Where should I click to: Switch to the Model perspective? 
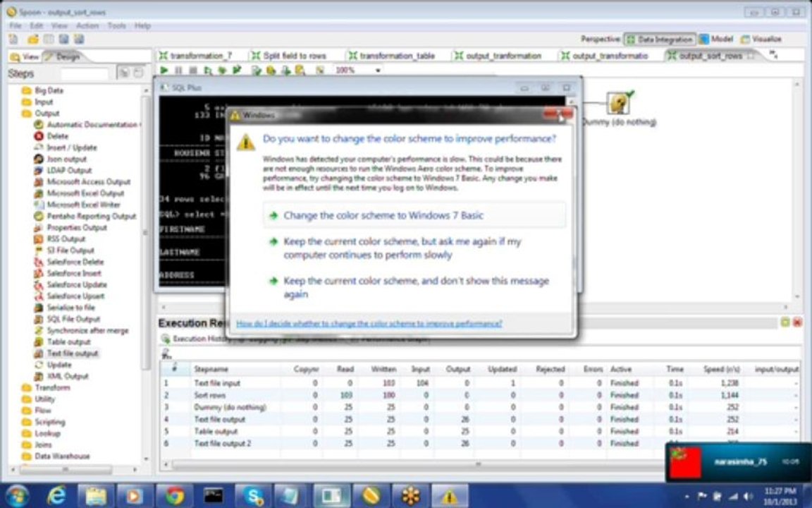715,39
